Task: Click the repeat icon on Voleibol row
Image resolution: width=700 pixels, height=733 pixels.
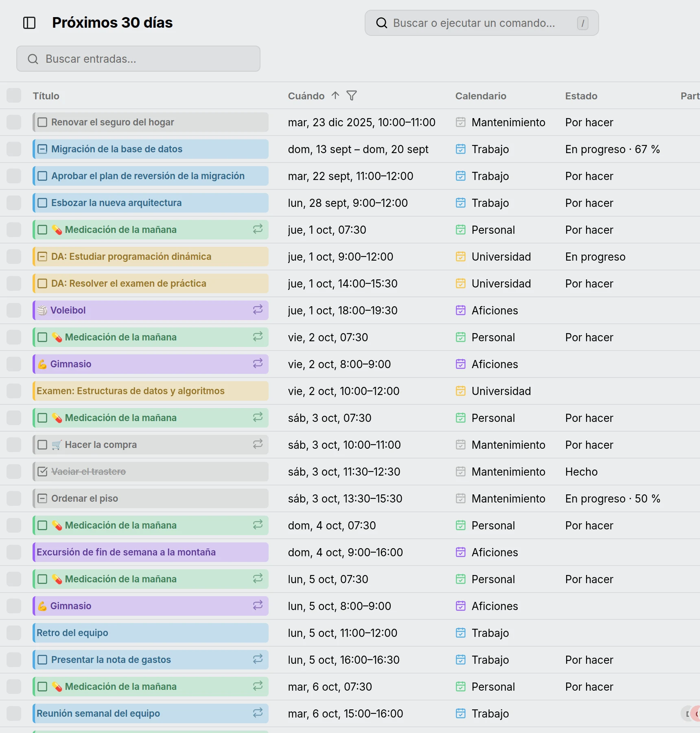Action: point(258,310)
